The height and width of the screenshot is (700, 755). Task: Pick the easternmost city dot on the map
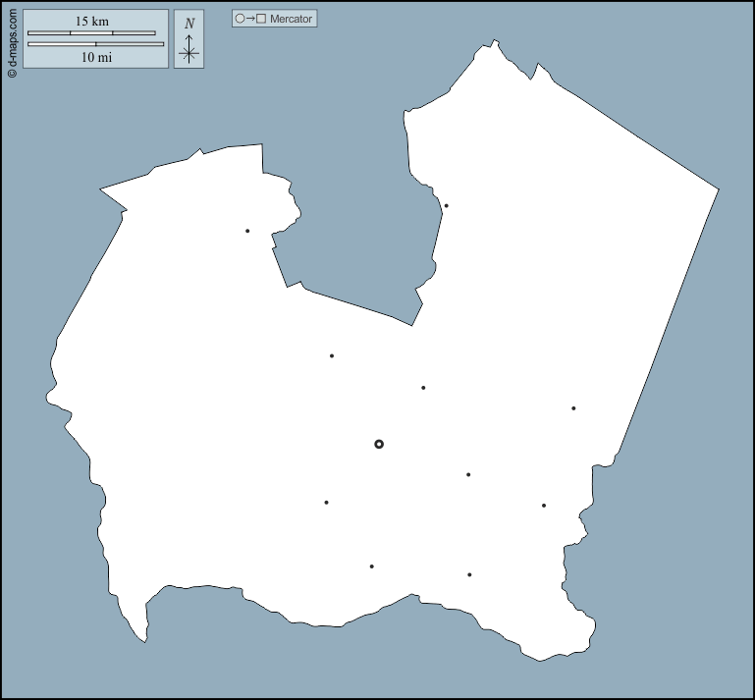point(573,408)
